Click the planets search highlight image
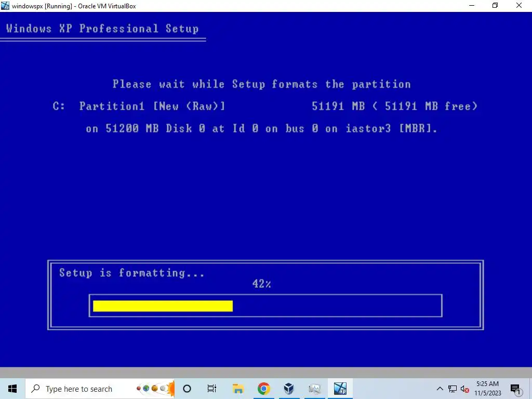The height and width of the screenshot is (399, 532). coord(155,389)
